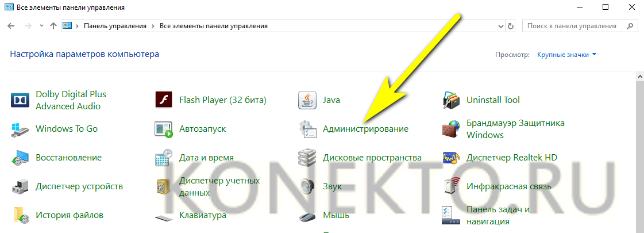Open the Диспетчер Realtek HD link

point(512,158)
